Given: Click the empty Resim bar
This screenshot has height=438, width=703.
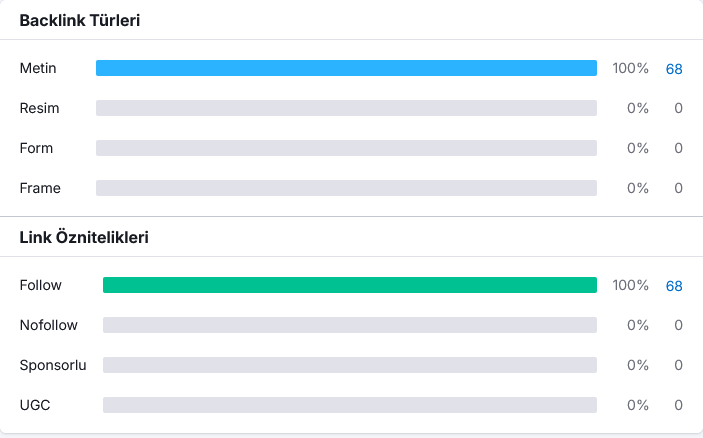Looking at the screenshot, I should [346, 108].
